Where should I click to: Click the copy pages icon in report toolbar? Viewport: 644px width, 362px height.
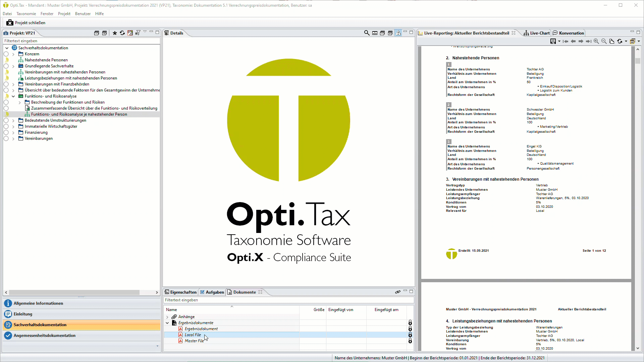(612, 41)
